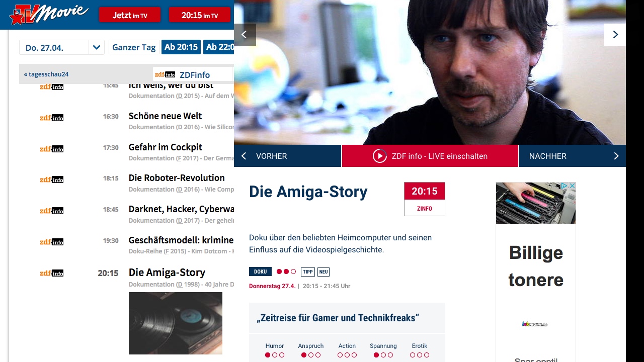Click the zdf info logo next to Die Amiga-Story

pyautogui.click(x=52, y=273)
